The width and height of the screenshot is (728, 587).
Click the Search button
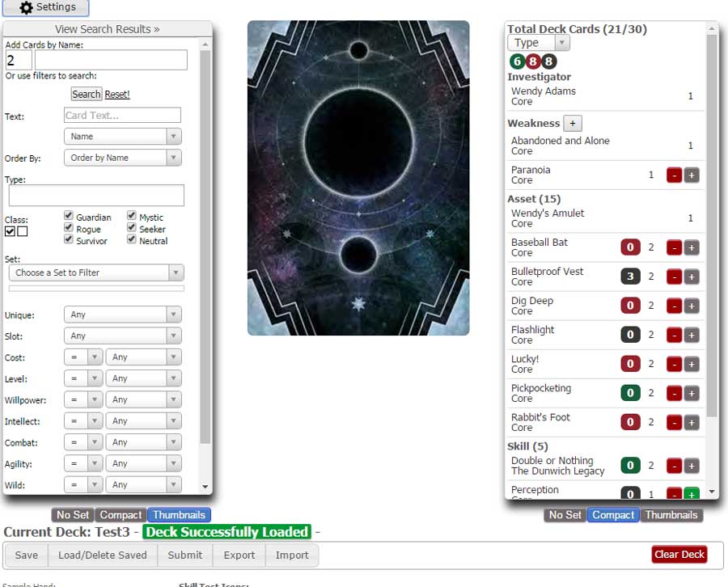(x=87, y=95)
